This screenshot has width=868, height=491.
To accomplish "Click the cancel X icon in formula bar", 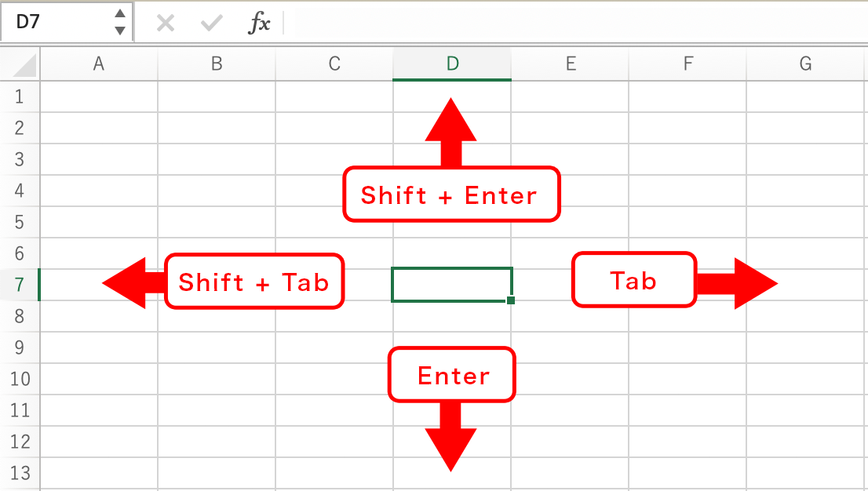I will [x=166, y=24].
